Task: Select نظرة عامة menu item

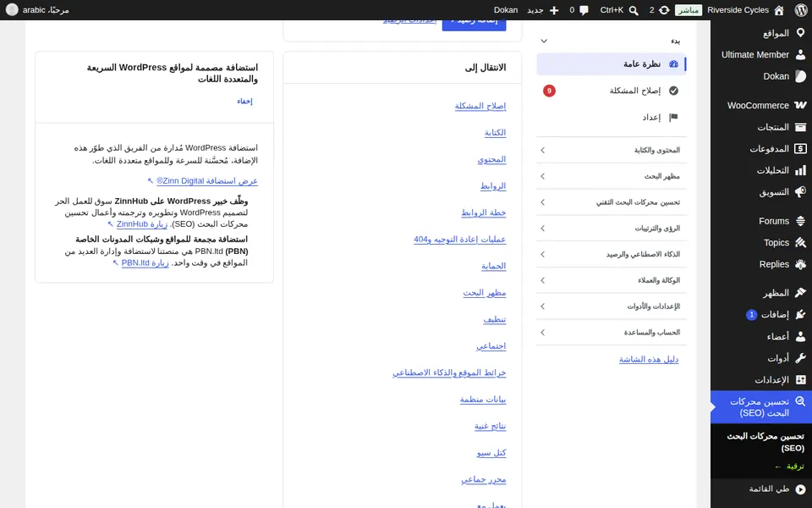Action: tap(612, 63)
